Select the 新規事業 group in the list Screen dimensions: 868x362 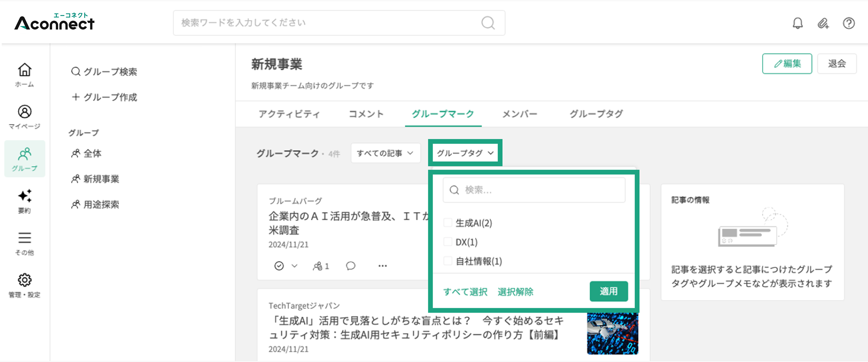pyautogui.click(x=95, y=179)
